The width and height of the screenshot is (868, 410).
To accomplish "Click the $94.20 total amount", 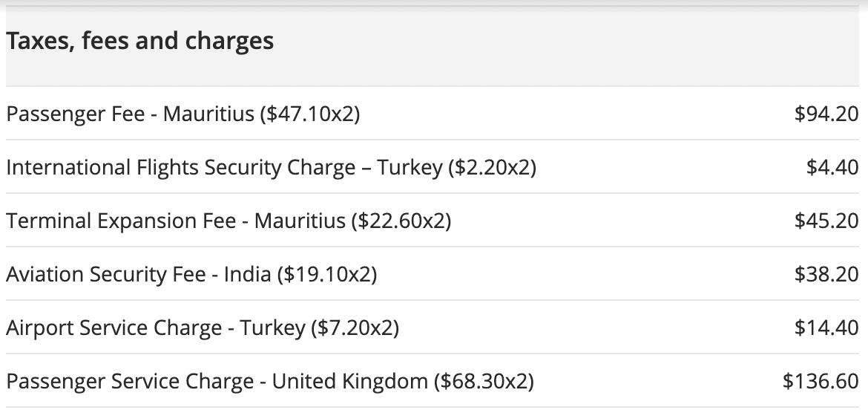I will [x=826, y=114].
